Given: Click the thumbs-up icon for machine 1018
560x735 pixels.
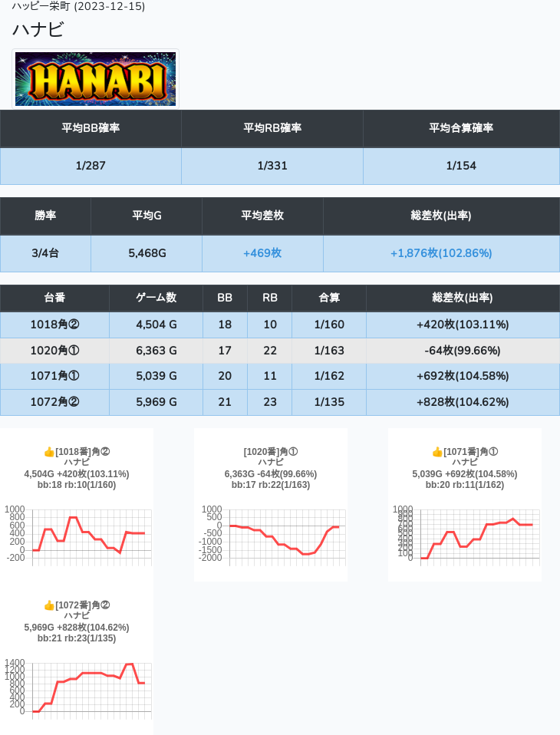Looking at the screenshot, I should pos(49,452).
